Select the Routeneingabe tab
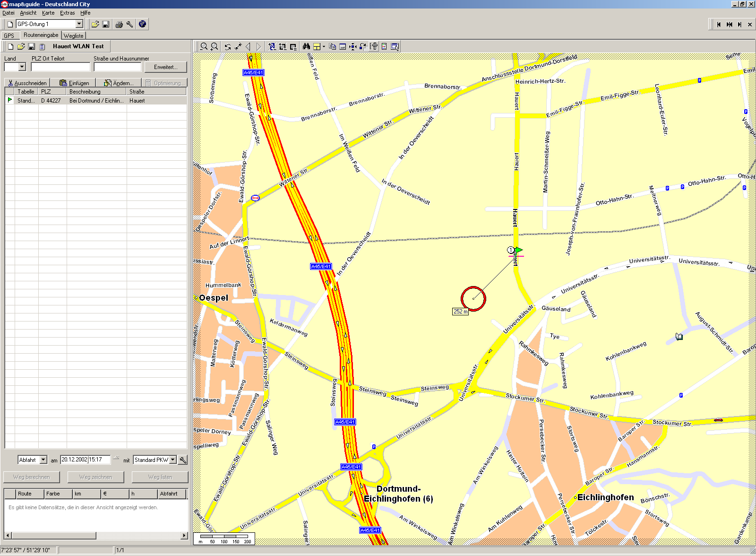Viewport: 756px width, 556px height. [x=41, y=35]
